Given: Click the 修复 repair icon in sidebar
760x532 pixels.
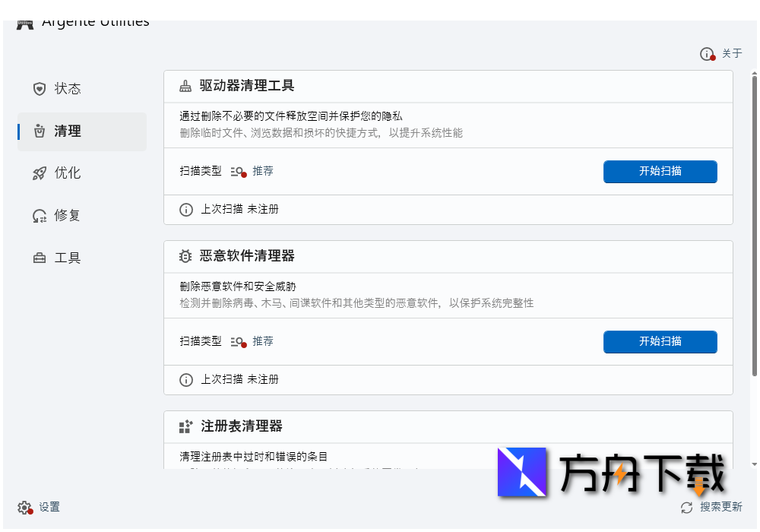Looking at the screenshot, I should coord(40,215).
